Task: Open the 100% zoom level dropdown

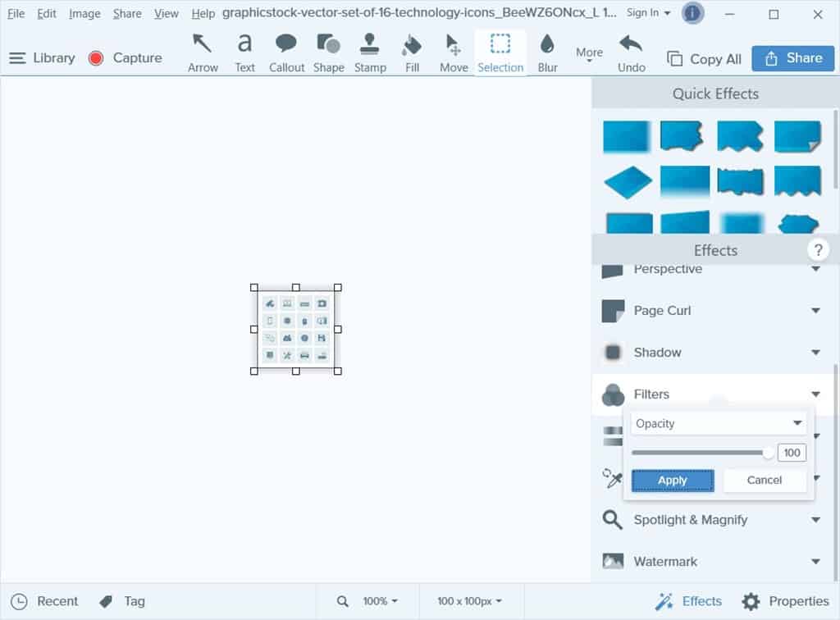Action: tap(381, 601)
